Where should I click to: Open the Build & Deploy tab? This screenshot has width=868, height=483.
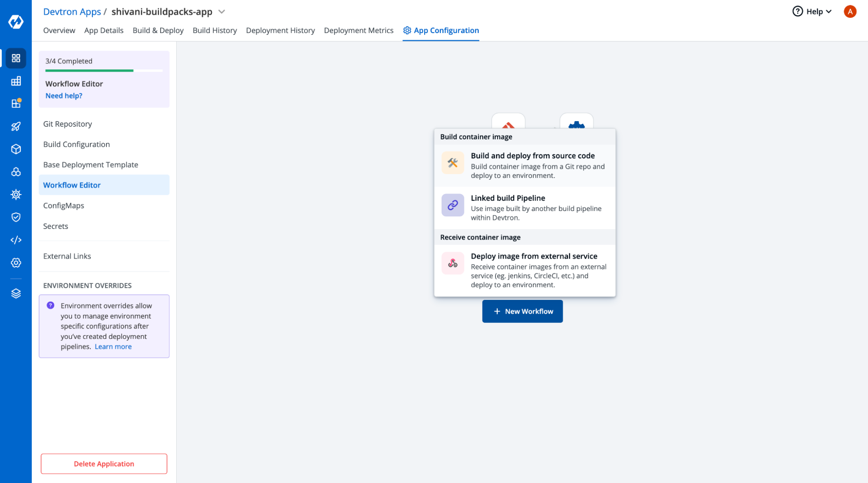[158, 30]
